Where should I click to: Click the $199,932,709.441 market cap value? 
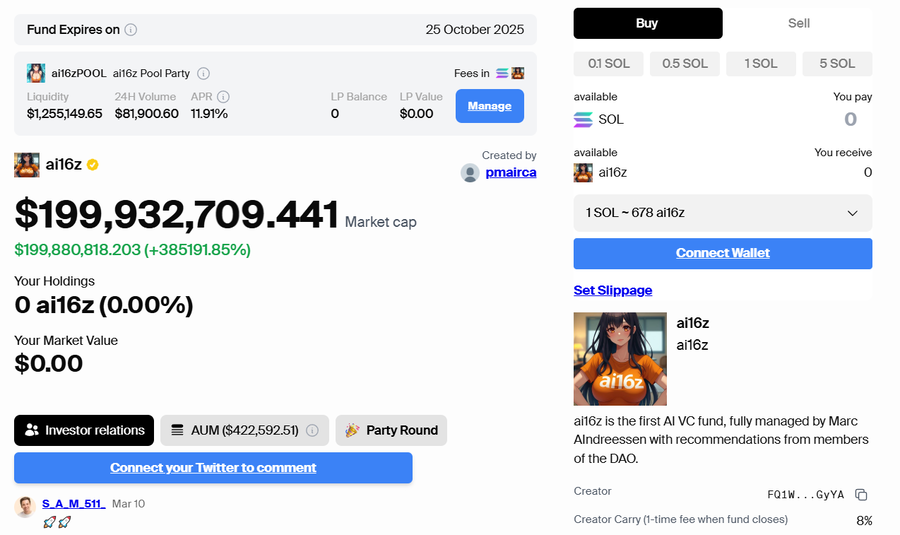tap(176, 215)
